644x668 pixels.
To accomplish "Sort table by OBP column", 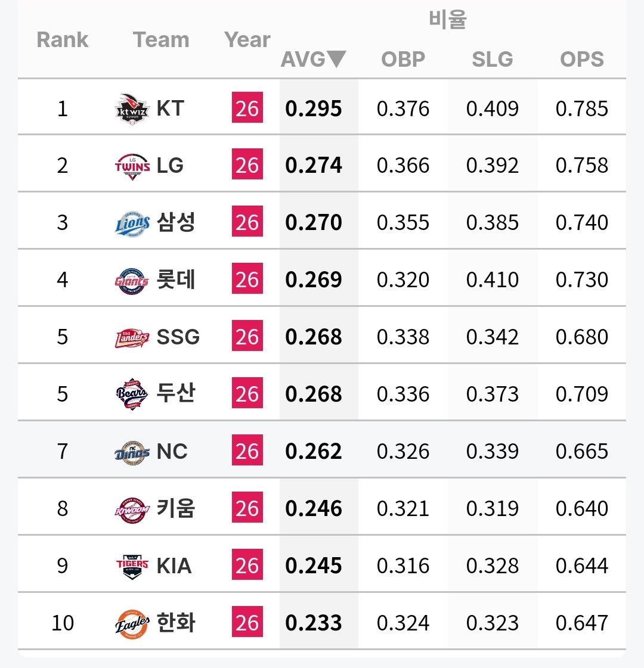I will (x=402, y=59).
